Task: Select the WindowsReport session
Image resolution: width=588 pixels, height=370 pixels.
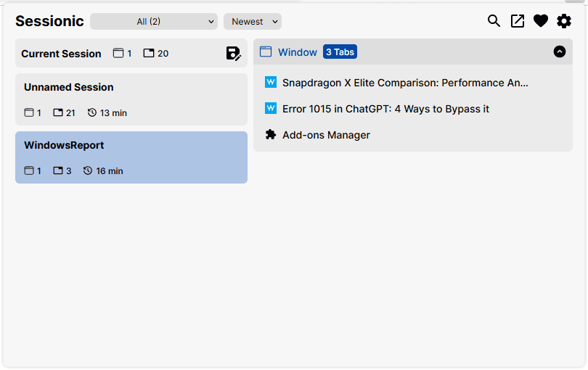Action: [x=131, y=157]
